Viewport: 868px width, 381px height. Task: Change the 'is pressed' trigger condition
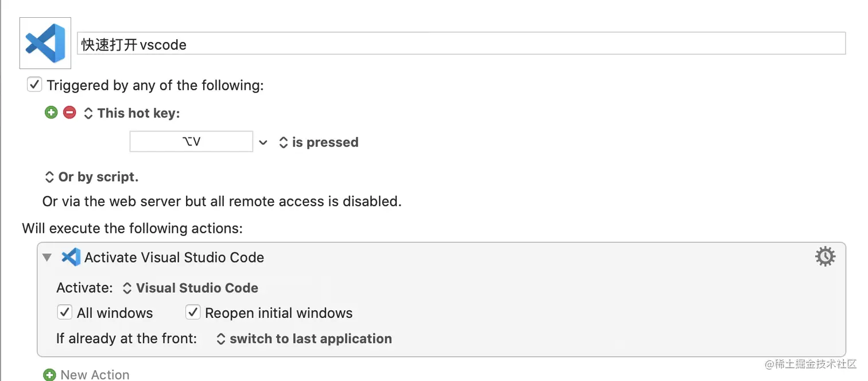tap(319, 143)
